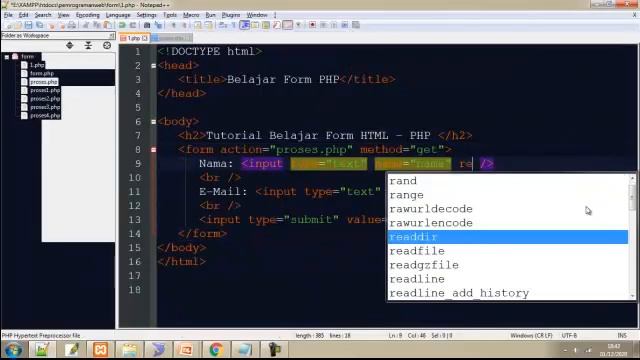Image resolution: width=640 pixels, height=360 pixels.
Task: Toggle the Document Map toolbar button
Action: pyautogui.click(x=266, y=25)
